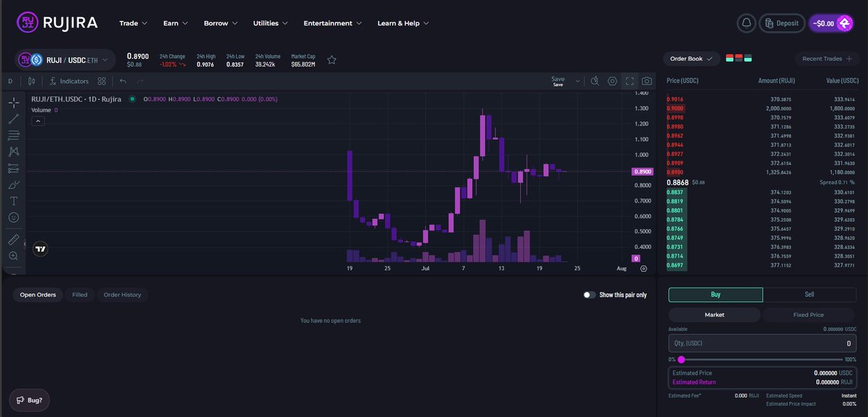The width and height of the screenshot is (868, 417).
Task: Select the ruler measure tool
Action: point(14,239)
